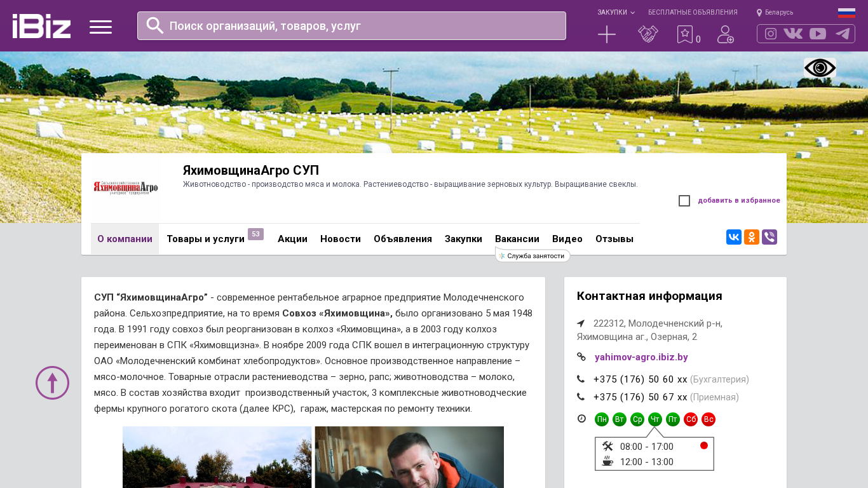Select Tuesday (Вт) schedule day
The height and width of the screenshot is (488, 868).
coord(620,419)
